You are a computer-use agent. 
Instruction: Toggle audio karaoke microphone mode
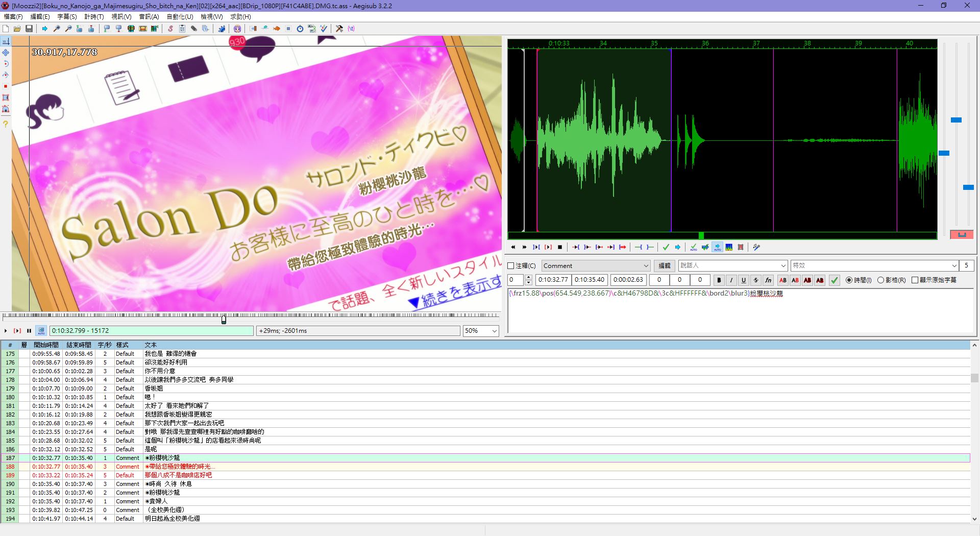pos(756,247)
